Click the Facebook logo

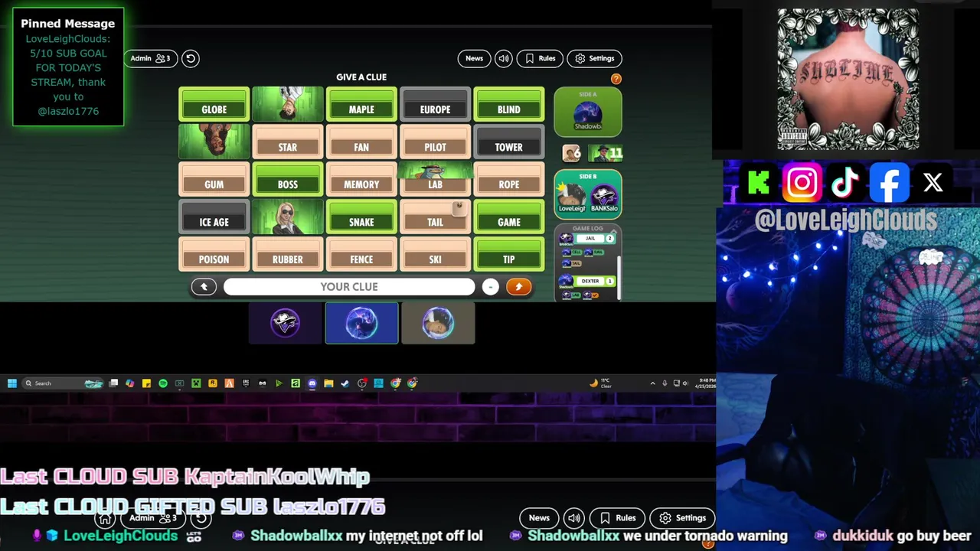[x=889, y=183]
